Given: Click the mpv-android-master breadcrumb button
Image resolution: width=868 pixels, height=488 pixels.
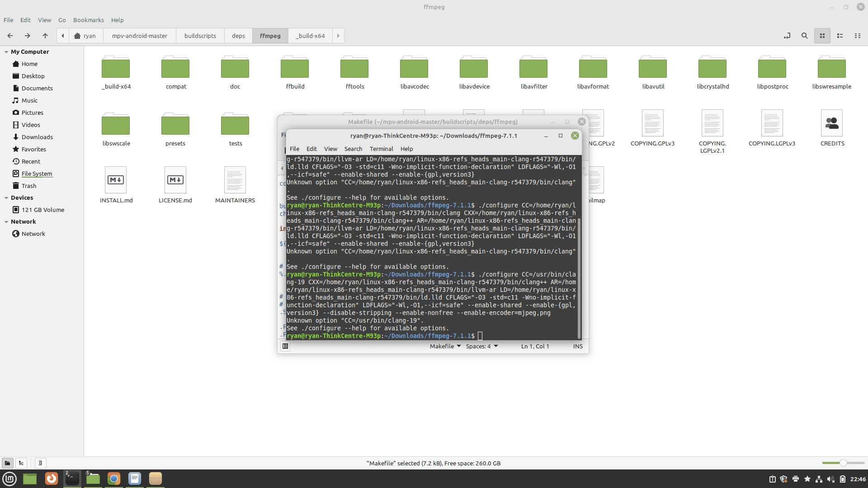Looking at the screenshot, I should pos(139,36).
